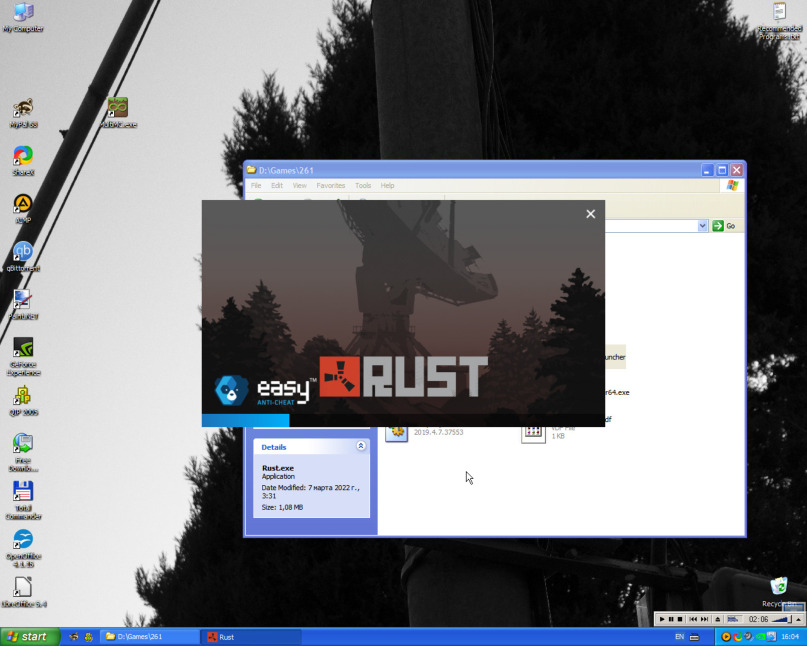Expand the Explorer address bar dropdown

pos(703,226)
